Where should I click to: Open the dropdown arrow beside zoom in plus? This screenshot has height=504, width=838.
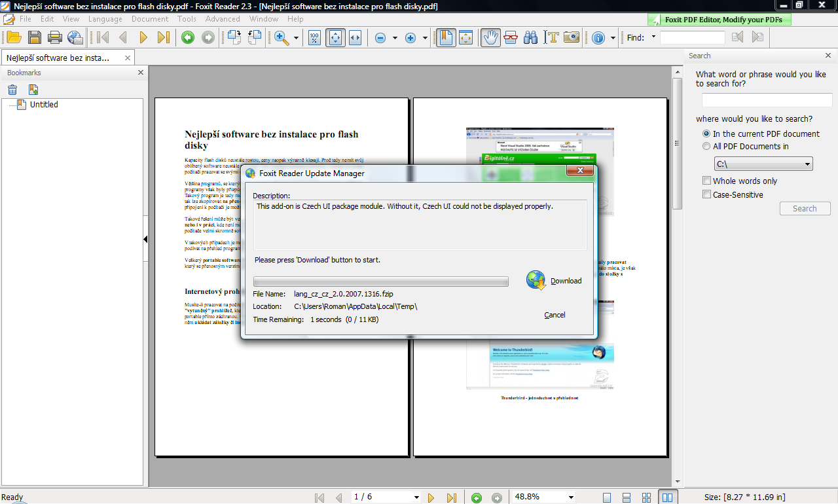[x=425, y=38]
